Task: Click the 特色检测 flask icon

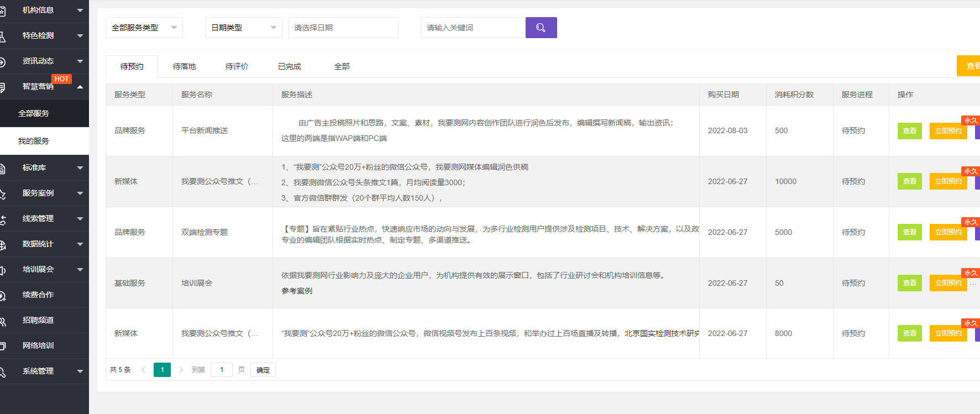Action: (x=2, y=36)
